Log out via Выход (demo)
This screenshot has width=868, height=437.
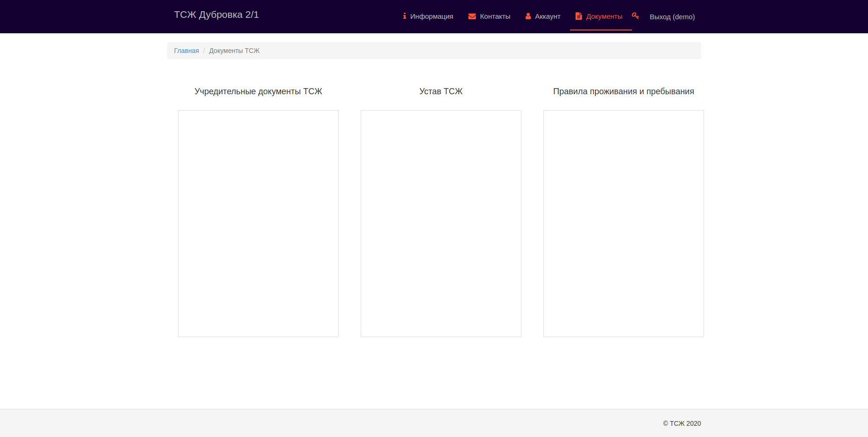pyautogui.click(x=672, y=17)
